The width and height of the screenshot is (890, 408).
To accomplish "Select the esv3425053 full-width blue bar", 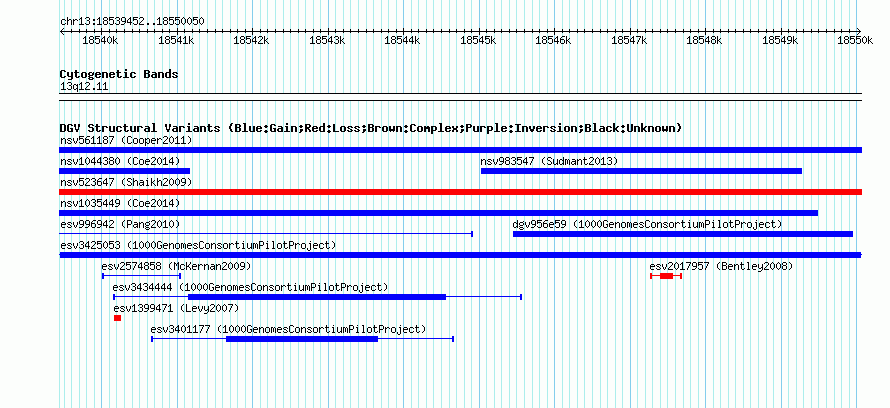I will tap(460, 255).
